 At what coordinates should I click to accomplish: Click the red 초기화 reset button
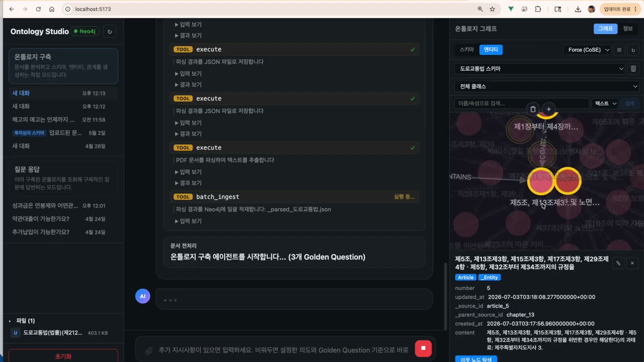(63, 356)
